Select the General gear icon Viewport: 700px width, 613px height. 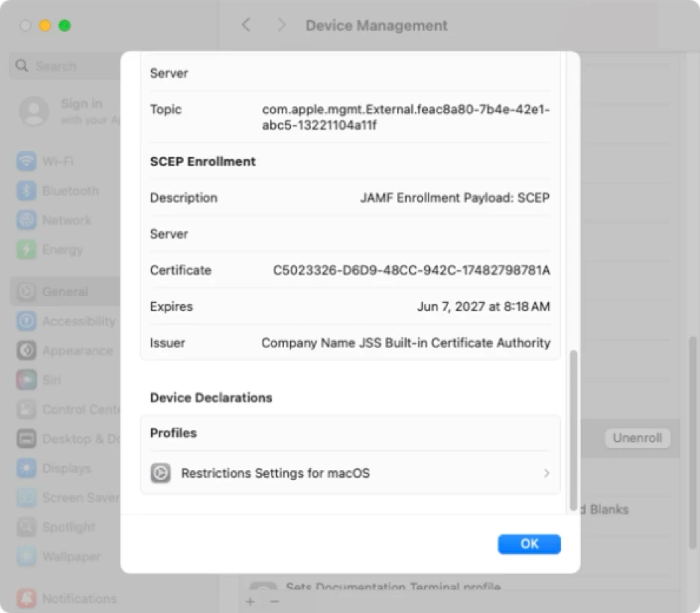click(x=26, y=292)
